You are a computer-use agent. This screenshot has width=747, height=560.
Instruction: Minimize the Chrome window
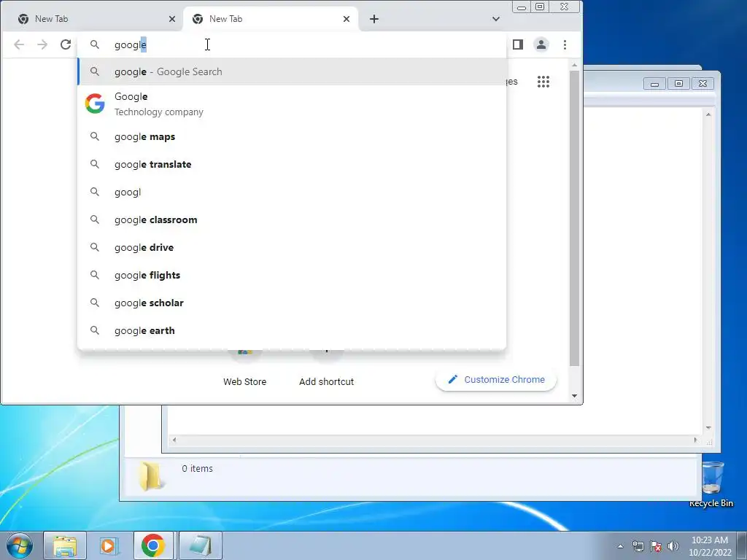click(x=522, y=7)
